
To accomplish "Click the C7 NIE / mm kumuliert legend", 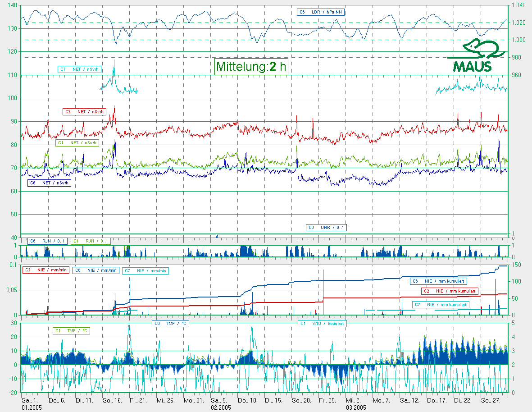I will click(441, 305).
